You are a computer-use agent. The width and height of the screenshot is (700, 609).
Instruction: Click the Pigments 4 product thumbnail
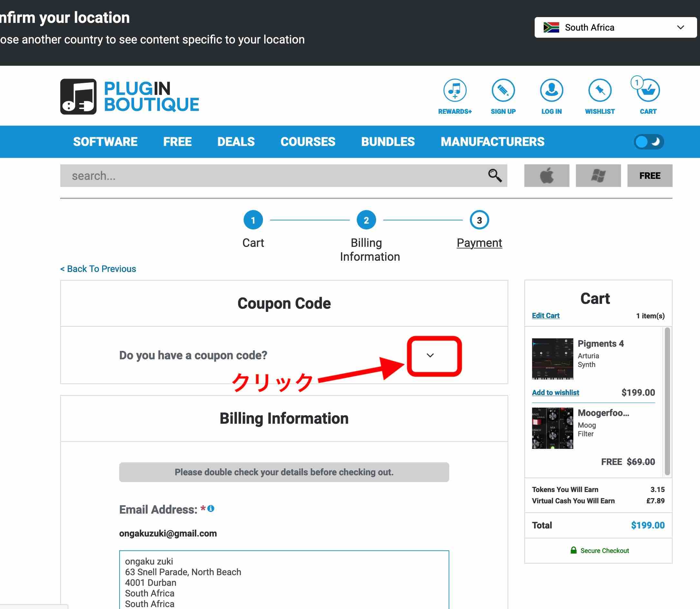pyautogui.click(x=552, y=359)
